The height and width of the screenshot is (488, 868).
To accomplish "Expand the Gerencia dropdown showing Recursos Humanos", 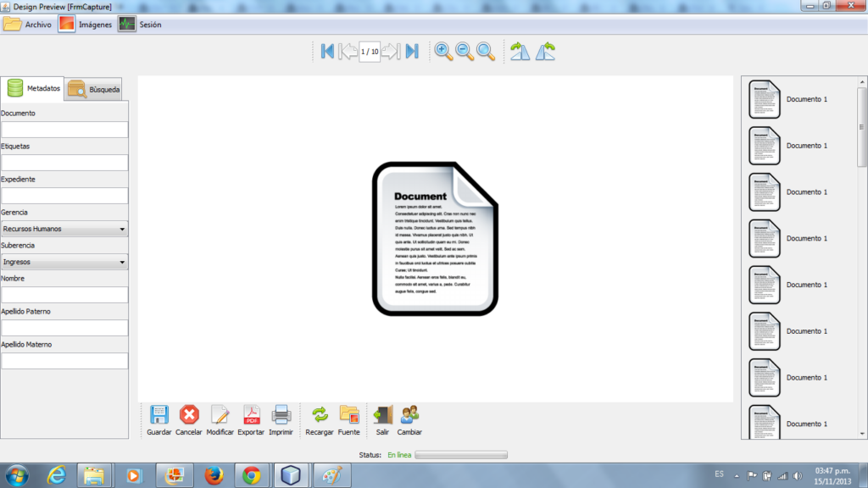I will (x=64, y=229).
